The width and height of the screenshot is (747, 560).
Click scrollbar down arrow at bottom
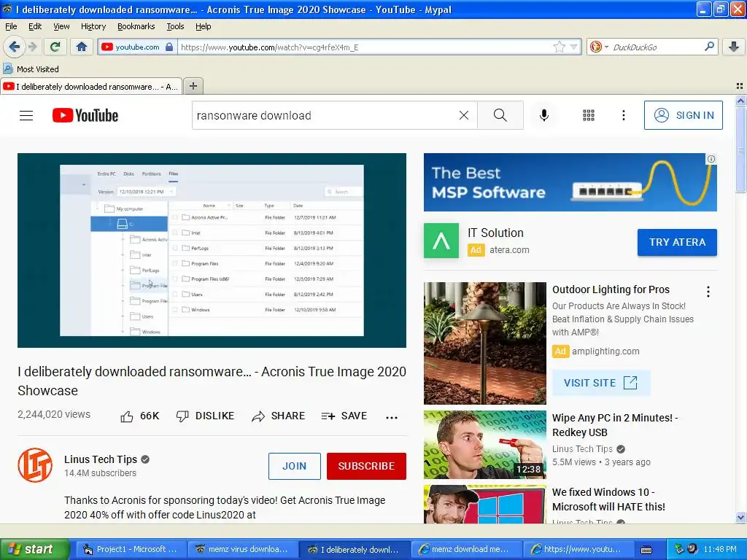[740, 517]
